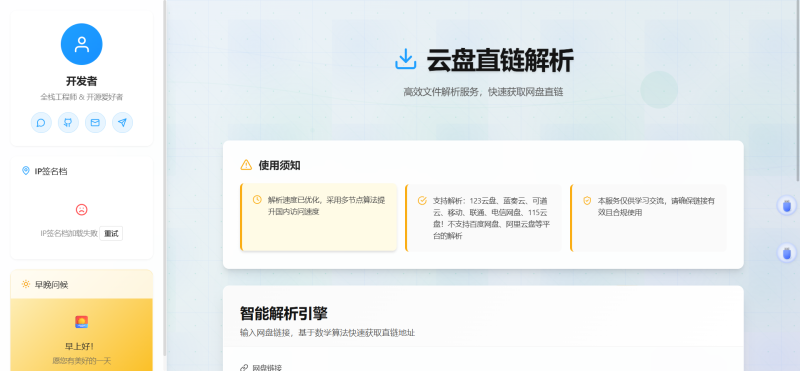Click the email envelope icon
The height and width of the screenshot is (371, 800).
[x=95, y=122]
